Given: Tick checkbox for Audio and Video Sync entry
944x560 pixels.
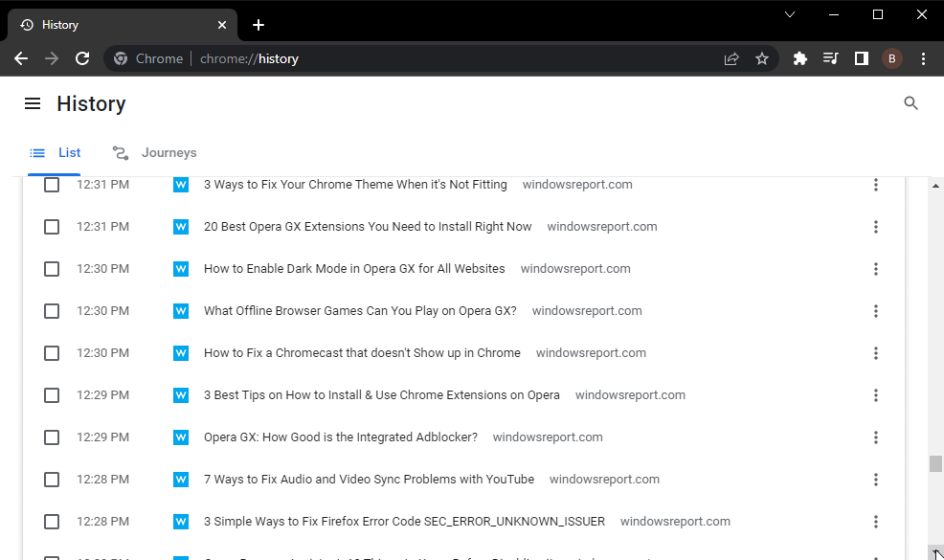Looking at the screenshot, I should click(x=52, y=480).
